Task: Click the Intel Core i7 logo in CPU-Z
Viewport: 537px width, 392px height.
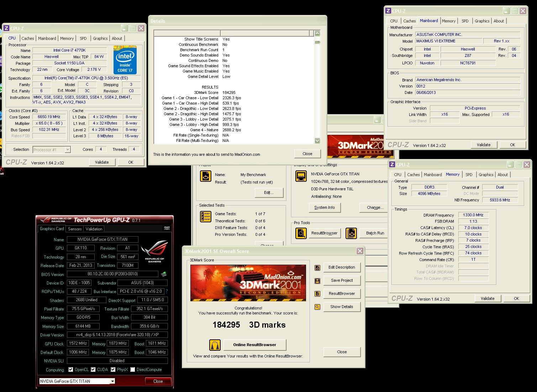Action: point(125,59)
